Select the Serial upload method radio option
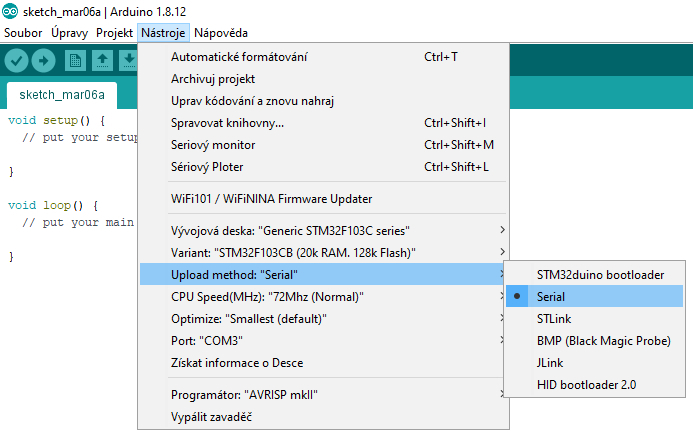The height and width of the screenshot is (440, 693). [x=594, y=296]
